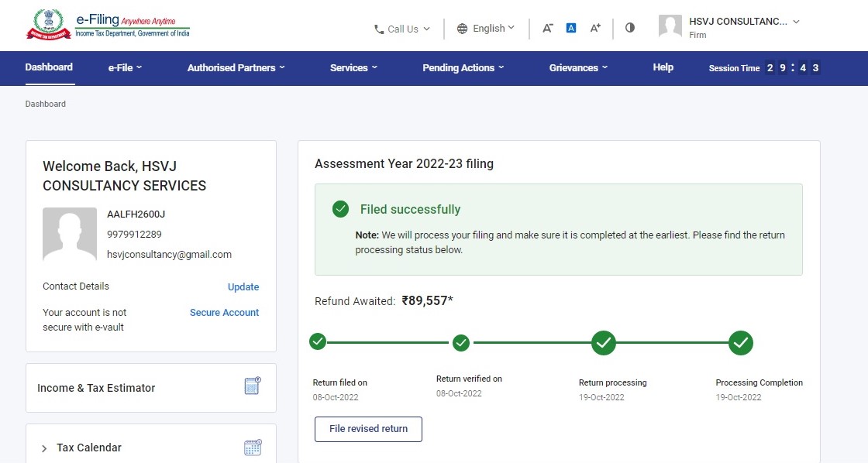
Task: Click the Processing Completion date 19-Oct-2022
Action: pos(739,397)
